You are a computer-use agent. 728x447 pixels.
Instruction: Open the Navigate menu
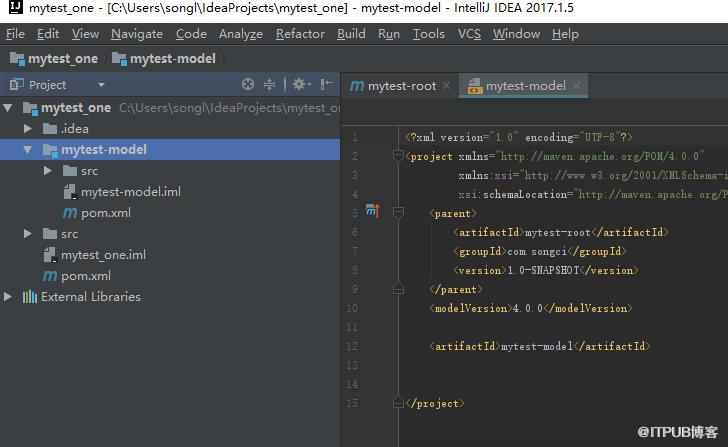pos(137,34)
